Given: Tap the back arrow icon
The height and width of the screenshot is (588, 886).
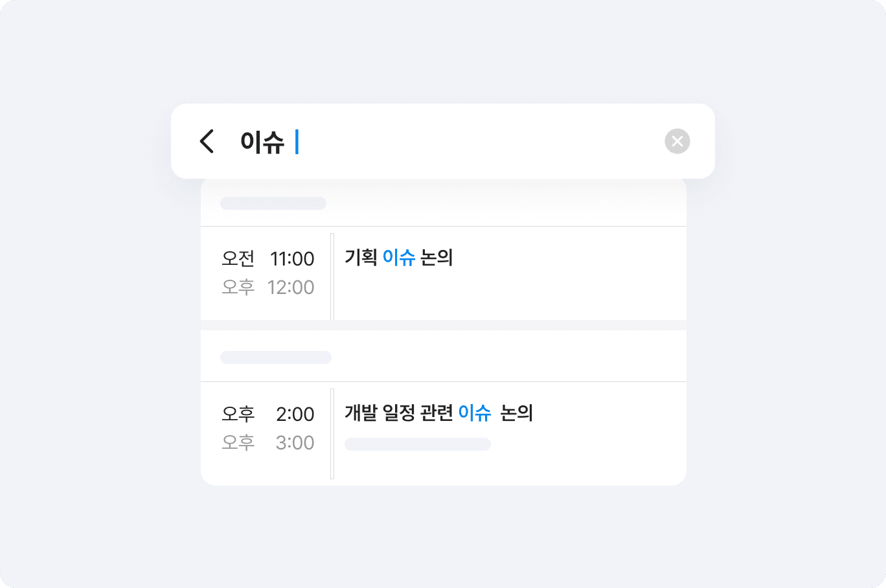Looking at the screenshot, I should pyautogui.click(x=207, y=141).
